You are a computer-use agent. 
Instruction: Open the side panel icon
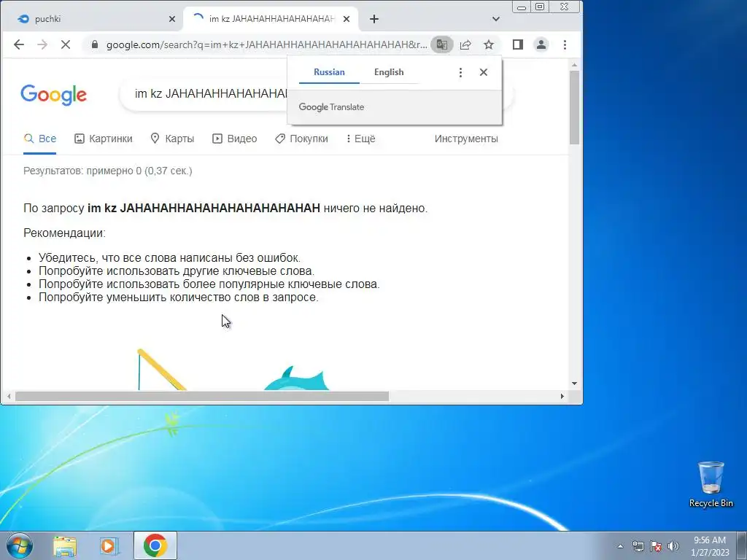coord(518,44)
